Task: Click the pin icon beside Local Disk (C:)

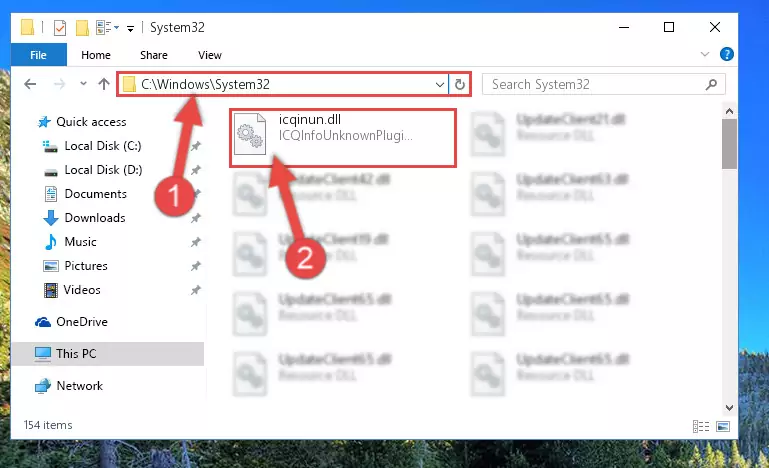Action: (x=196, y=146)
